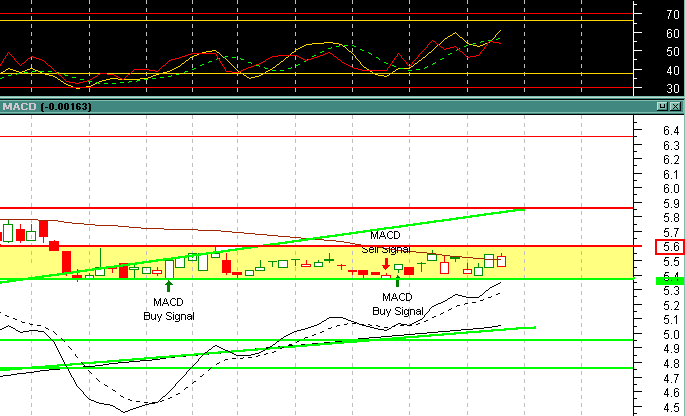Image resolution: width=686 pixels, height=416 pixels.
Task: Click the 6.4 value on the price axis
Action: [671, 130]
